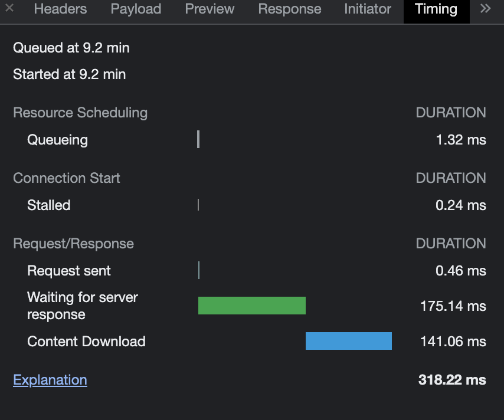
Task: Open the Preview tab
Action: tap(210, 9)
